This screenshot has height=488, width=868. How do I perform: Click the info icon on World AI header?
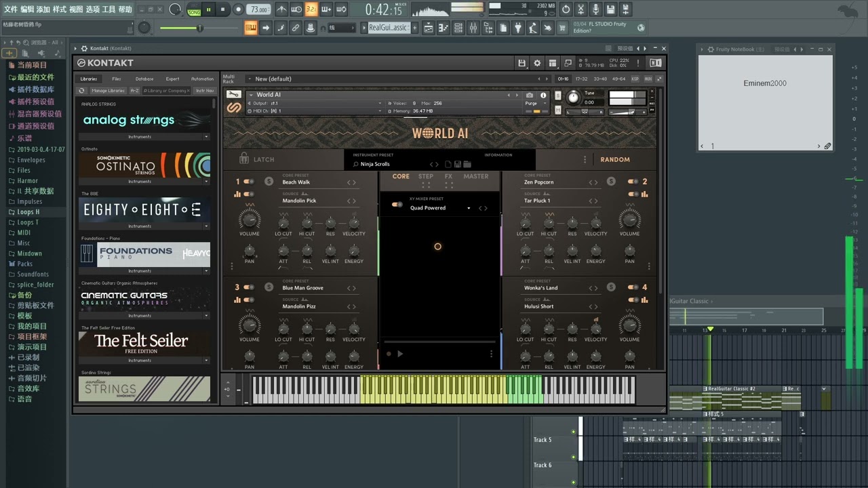(x=543, y=95)
